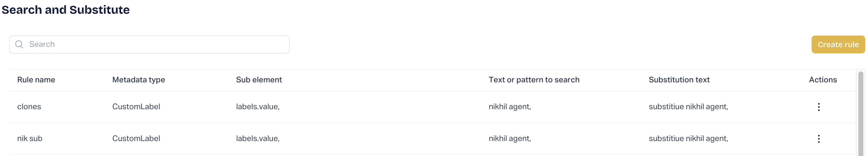Click the magnifier icon in the search box
This screenshot has width=868, height=156.
point(19,44)
